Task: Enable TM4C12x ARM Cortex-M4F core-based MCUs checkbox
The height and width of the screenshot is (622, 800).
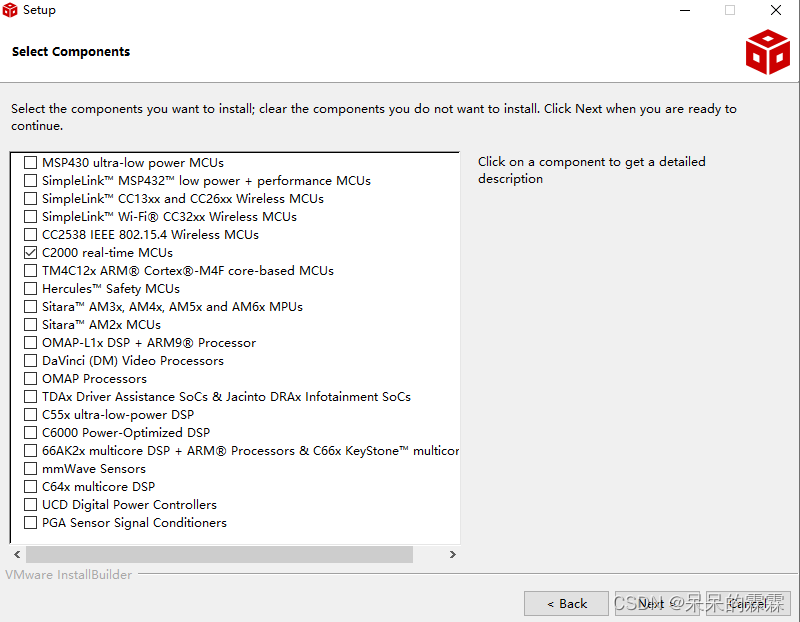Action: [31, 270]
